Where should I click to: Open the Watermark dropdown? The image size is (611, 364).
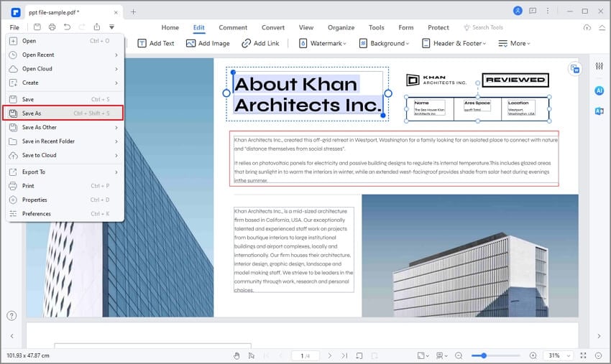[x=323, y=43]
